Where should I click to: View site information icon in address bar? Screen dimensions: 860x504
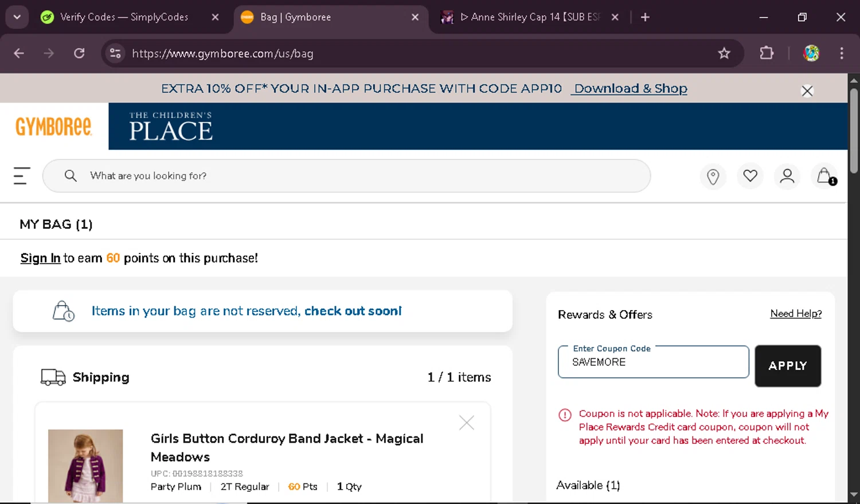115,53
